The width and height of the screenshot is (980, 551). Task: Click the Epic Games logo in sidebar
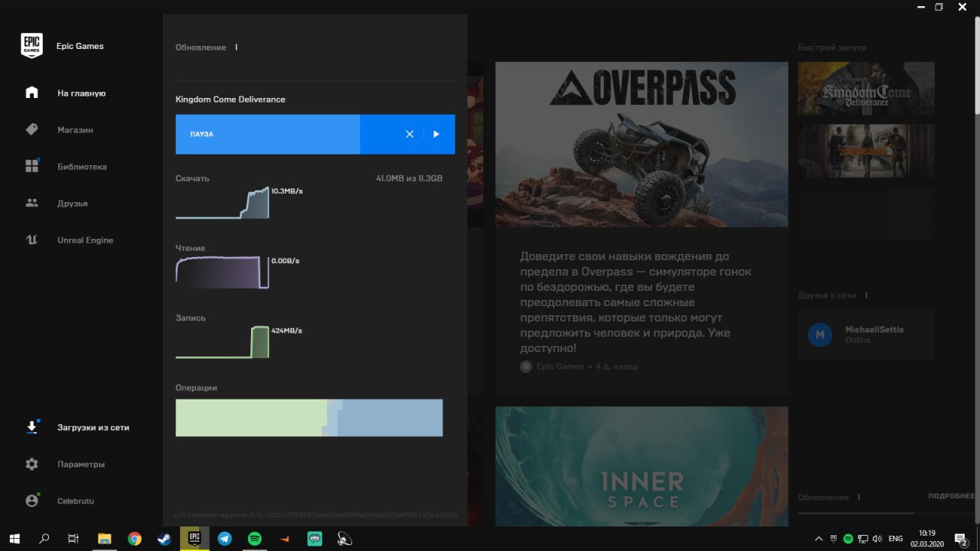[x=31, y=46]
